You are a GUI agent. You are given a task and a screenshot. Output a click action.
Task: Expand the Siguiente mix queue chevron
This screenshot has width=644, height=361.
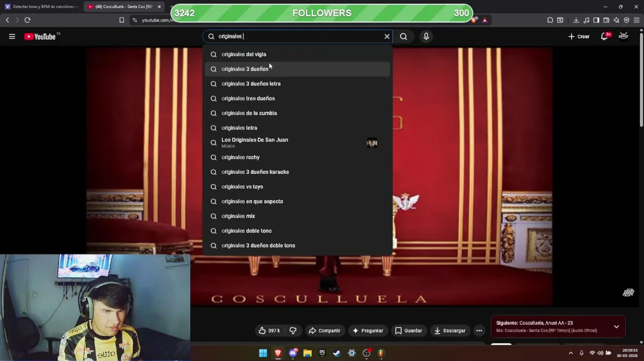(x=616, y=326)
